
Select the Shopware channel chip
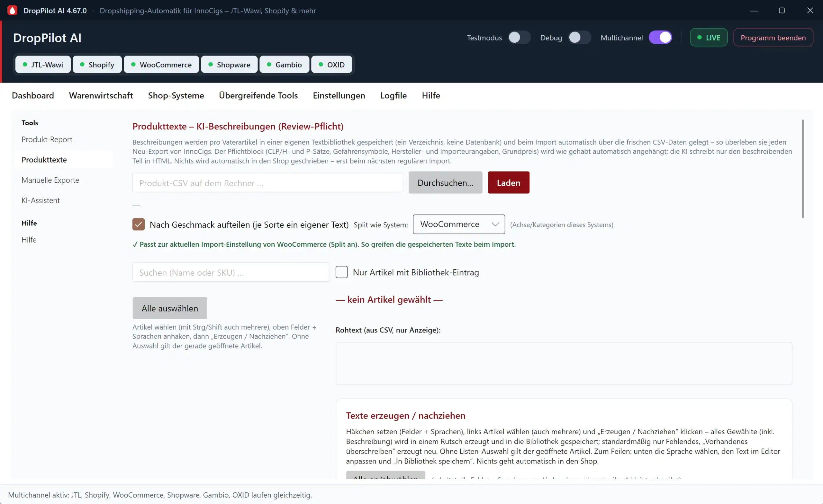(229, 65)
